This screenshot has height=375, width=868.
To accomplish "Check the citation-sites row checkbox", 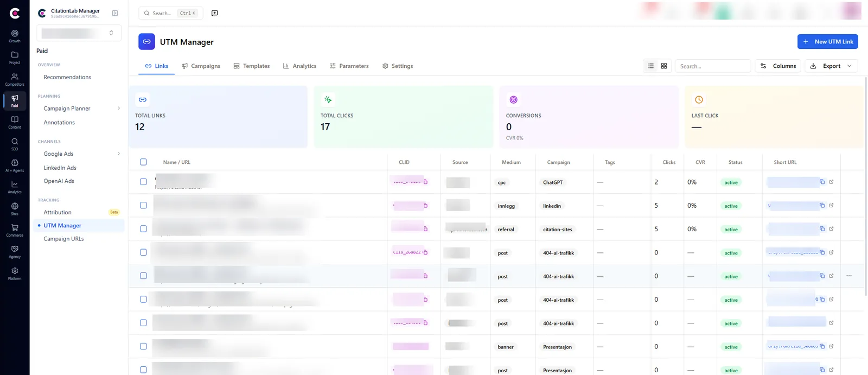I will point(143,229).
